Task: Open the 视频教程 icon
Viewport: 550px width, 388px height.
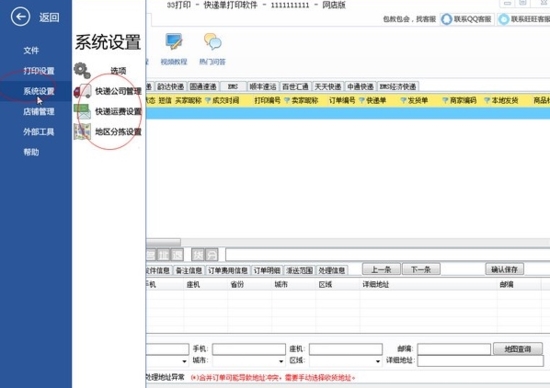Action: click(174, 42)
